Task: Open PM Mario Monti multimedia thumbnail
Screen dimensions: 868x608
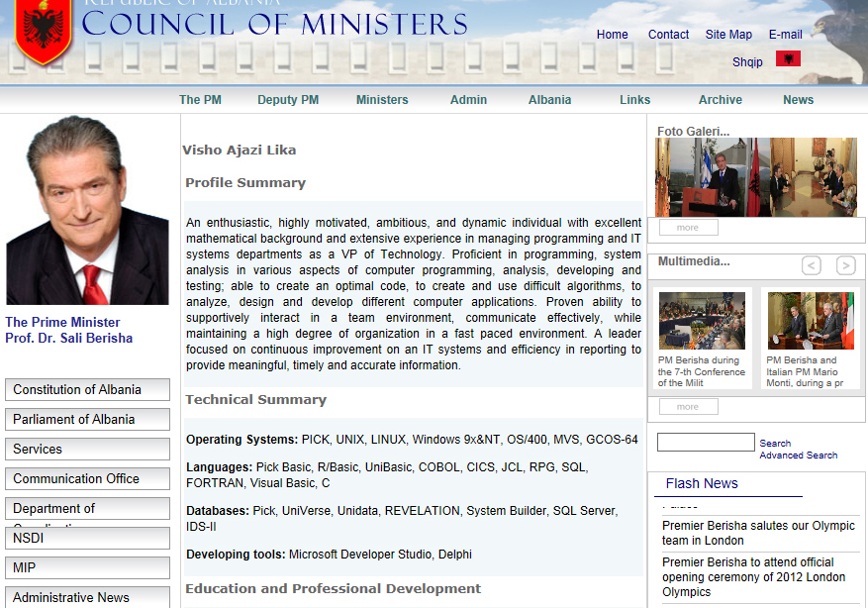Action: pyautogui.click(x=811, y=320)
